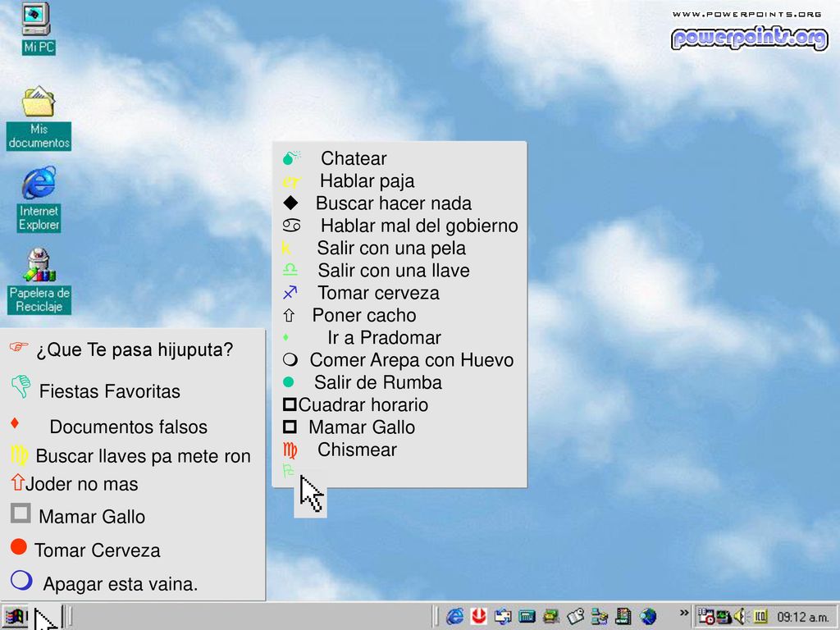
Task: Select Cuadrar horario
Action: tap(363, 405)
